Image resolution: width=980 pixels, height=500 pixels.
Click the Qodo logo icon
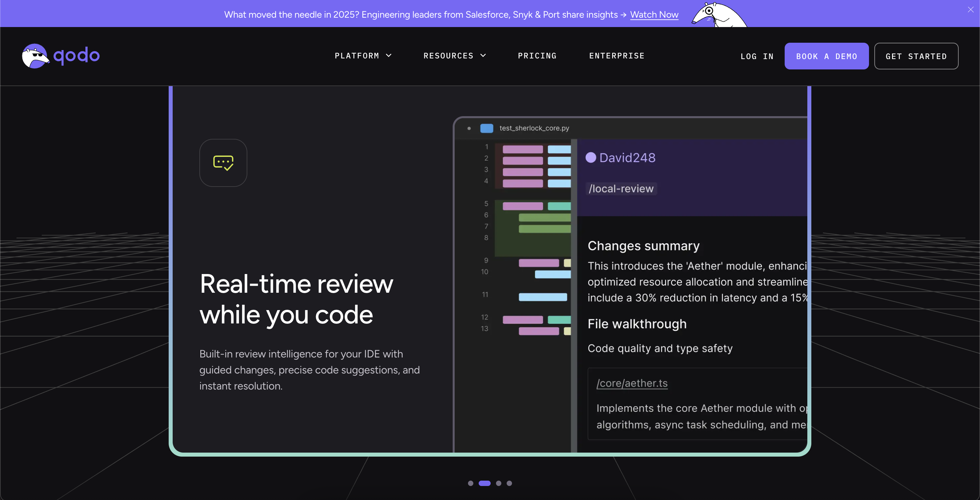(x=35, y=56)
